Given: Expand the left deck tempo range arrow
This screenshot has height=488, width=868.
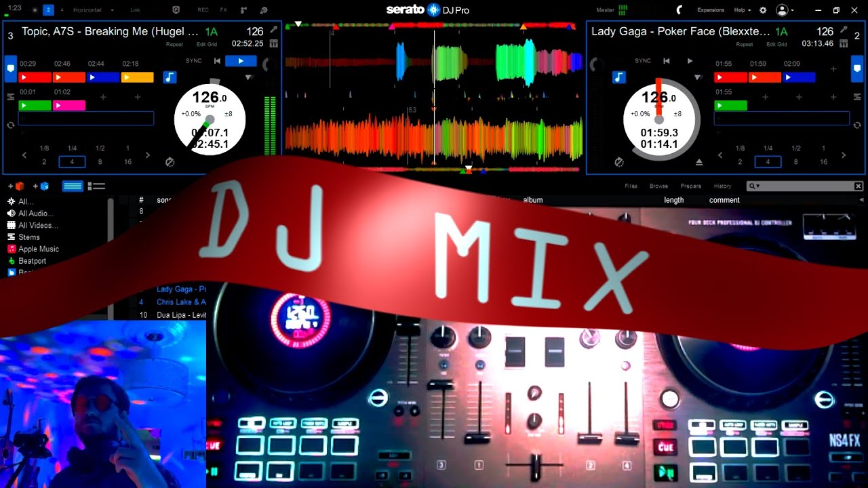Looking at the screenshot, I should [x=249, y=77].
